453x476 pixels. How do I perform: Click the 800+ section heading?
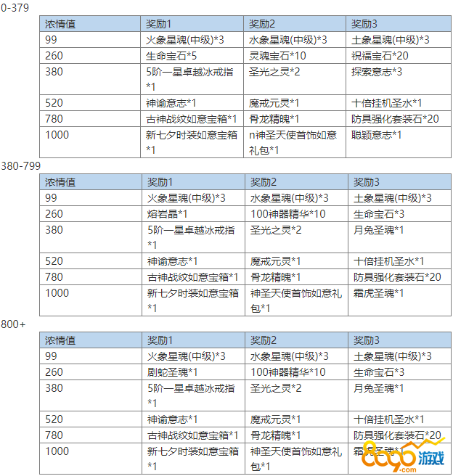tap(12, 324)
